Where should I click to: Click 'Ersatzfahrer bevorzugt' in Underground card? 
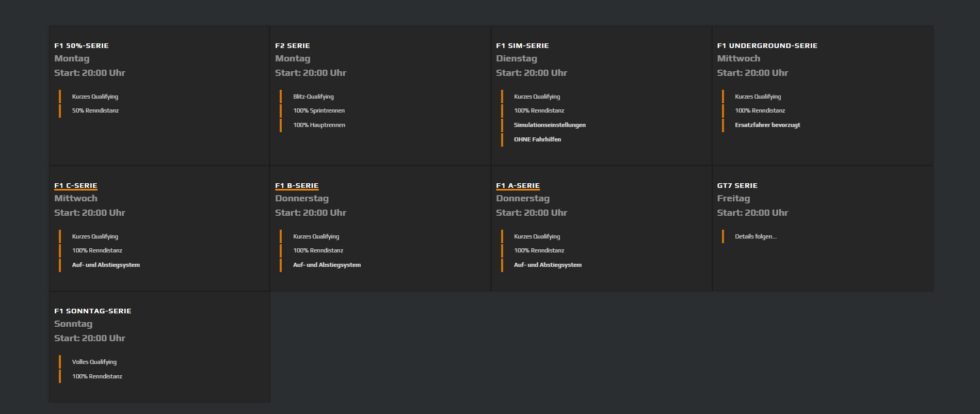[x=767, y=125]
